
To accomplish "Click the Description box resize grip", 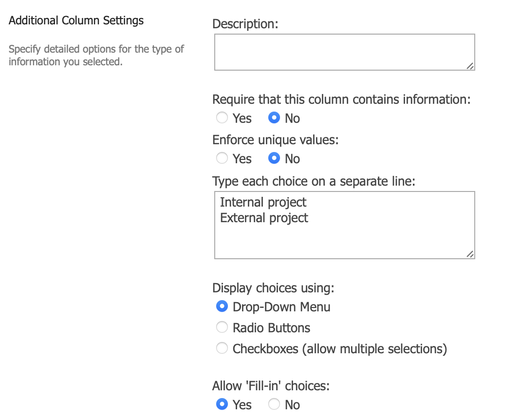I will [470, 66].
